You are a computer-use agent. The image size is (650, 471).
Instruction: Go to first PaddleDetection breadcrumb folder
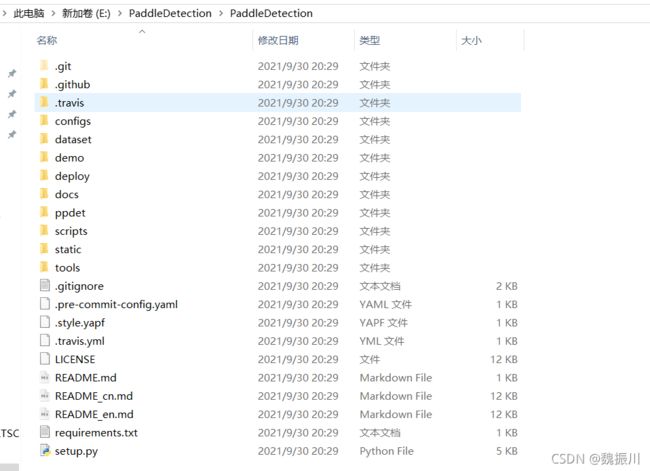pos(170,13)
